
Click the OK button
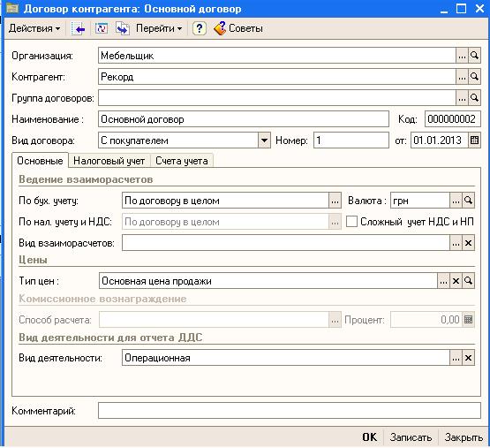(369, 437)
